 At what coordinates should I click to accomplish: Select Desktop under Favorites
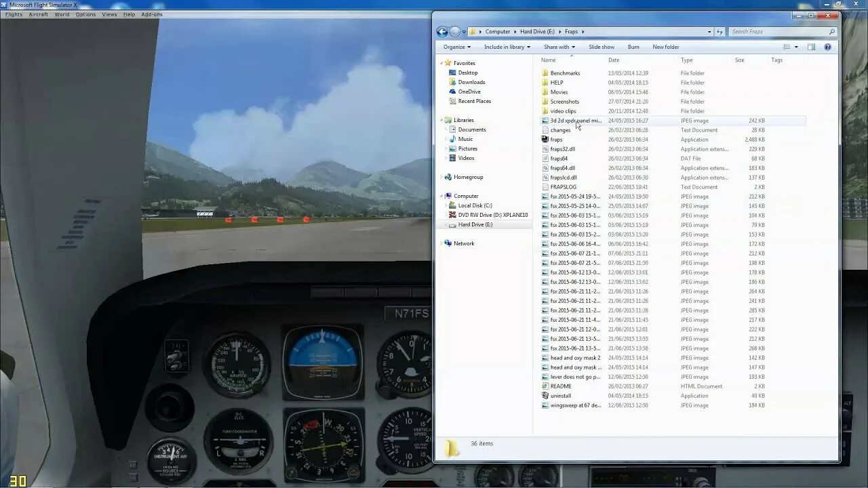click(x=467, y=73)
